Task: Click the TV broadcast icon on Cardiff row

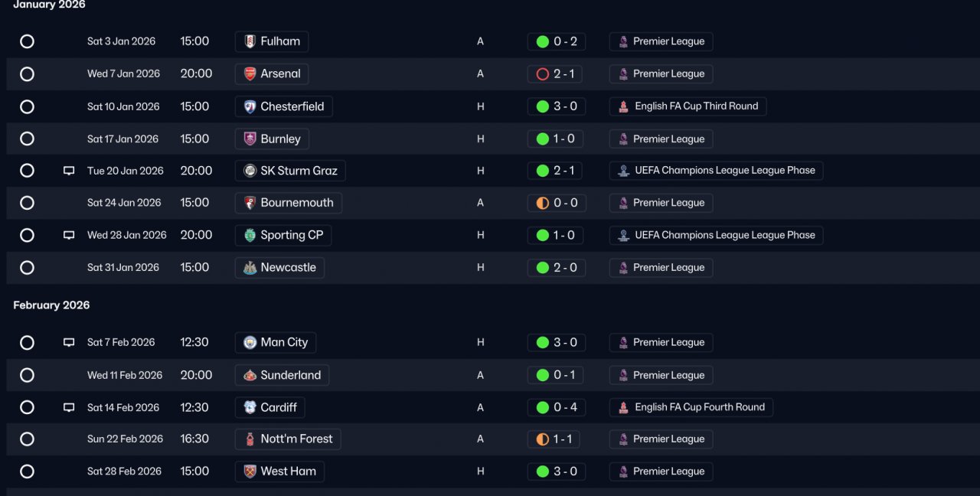Action: tap(69, 407)
